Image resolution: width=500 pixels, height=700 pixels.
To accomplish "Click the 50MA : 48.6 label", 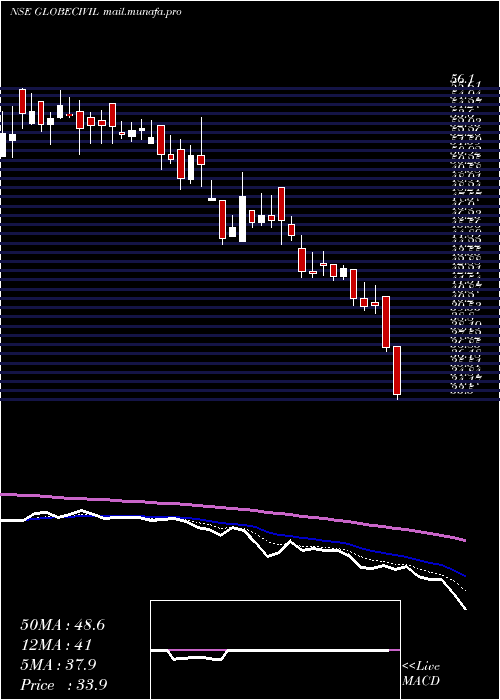I will (x=62, y=625).
